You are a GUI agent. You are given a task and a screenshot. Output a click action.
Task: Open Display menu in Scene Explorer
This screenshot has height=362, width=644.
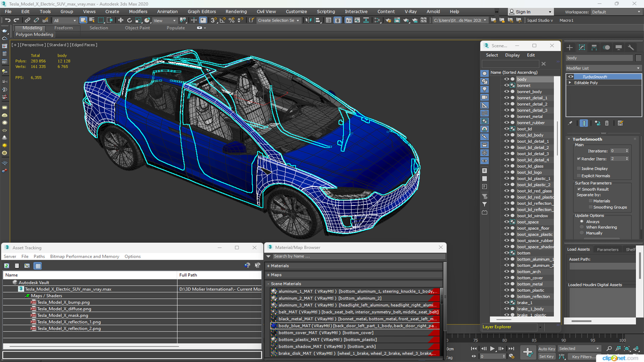(x=512, y=55)
